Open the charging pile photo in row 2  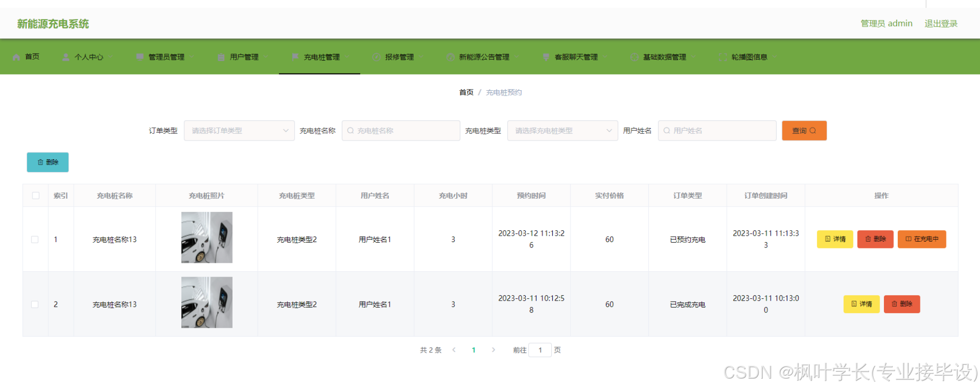click(207, 303)
